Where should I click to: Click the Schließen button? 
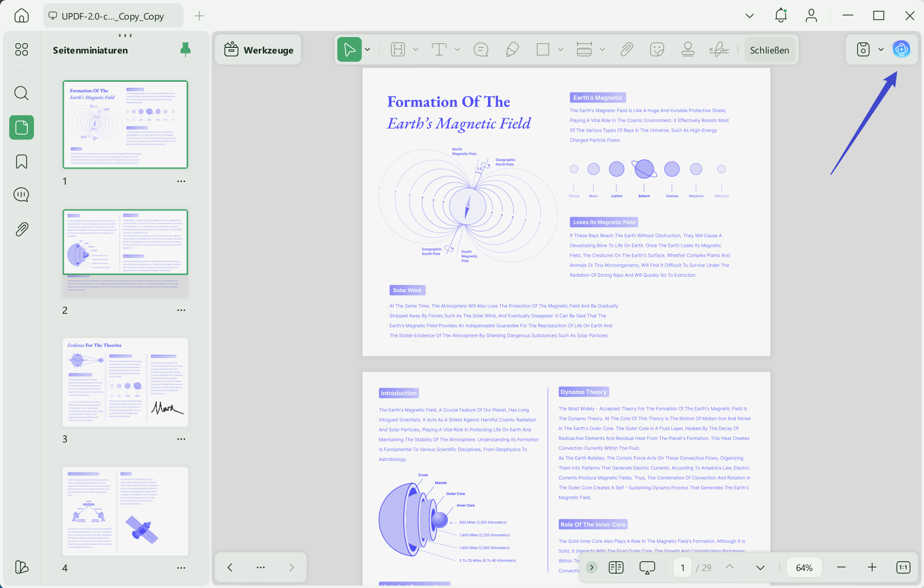point(770,50)
